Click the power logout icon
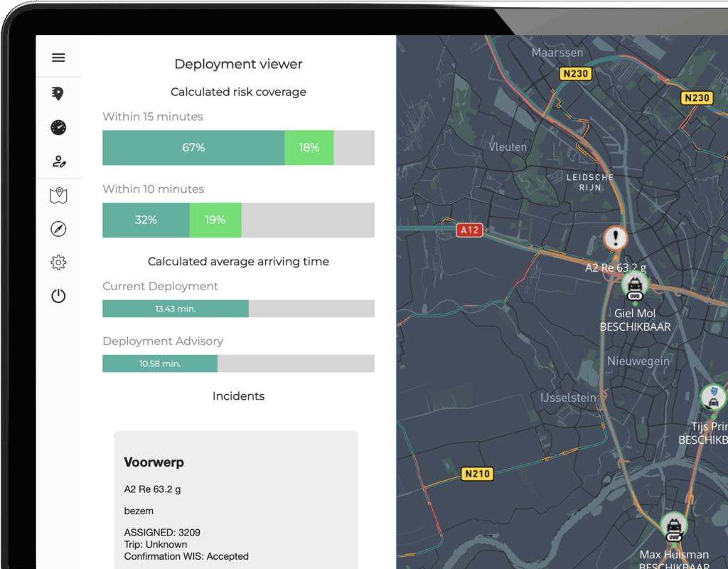The image size is (728, 569). click(x=58, y=296)
